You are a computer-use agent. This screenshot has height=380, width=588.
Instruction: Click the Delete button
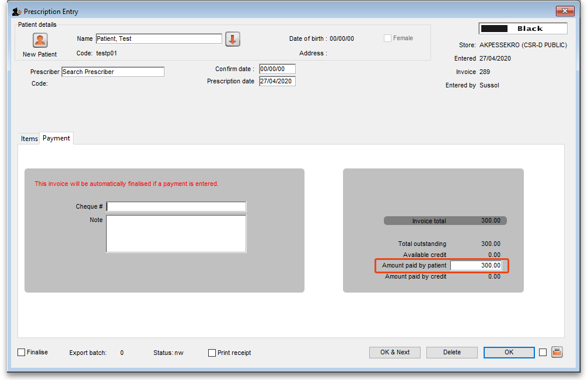tap(452, 352)
